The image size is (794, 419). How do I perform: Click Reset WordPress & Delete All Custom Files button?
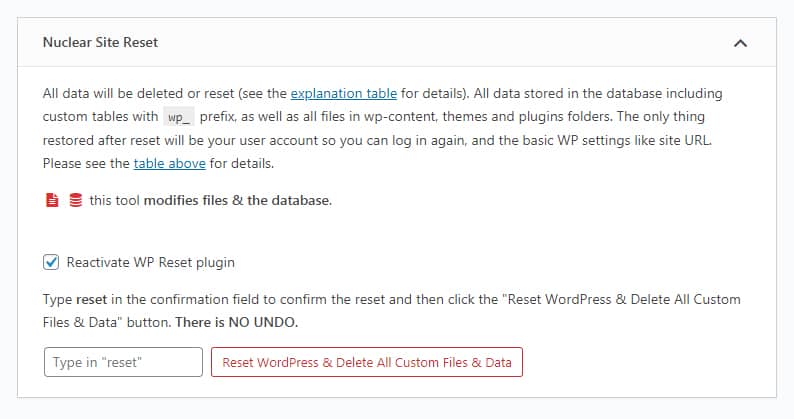(x=367, y=362)
